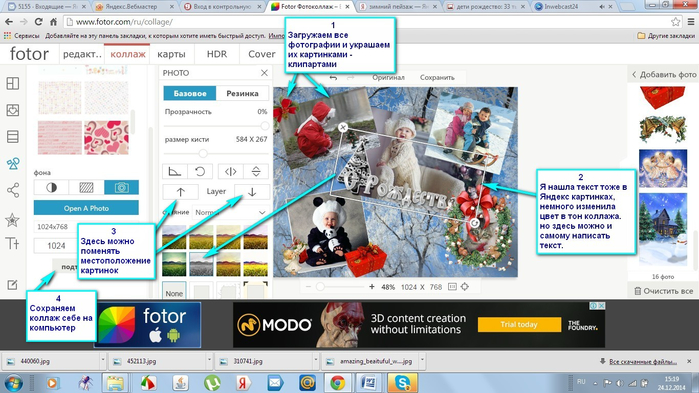Open the share icon in left sidebar

12,190
